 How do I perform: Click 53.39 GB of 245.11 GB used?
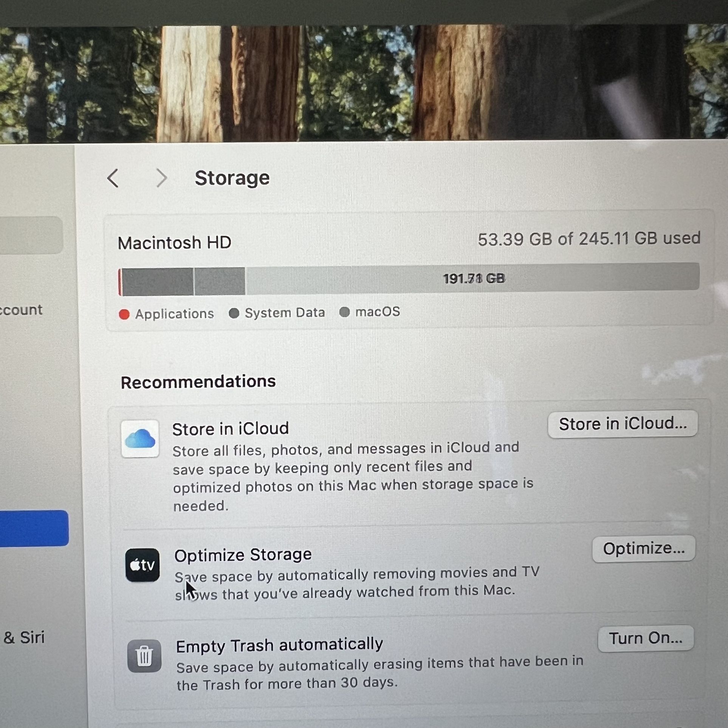[x=589, y=239]
